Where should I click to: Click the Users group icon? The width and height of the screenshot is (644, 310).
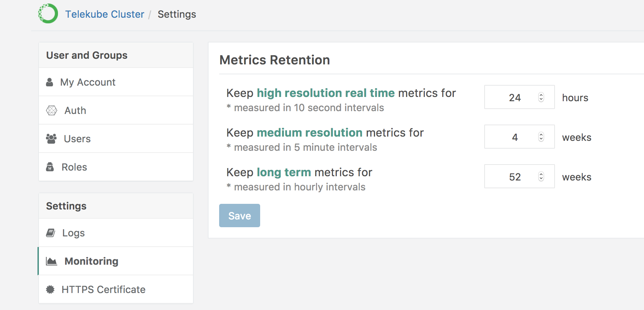[51, 139]
